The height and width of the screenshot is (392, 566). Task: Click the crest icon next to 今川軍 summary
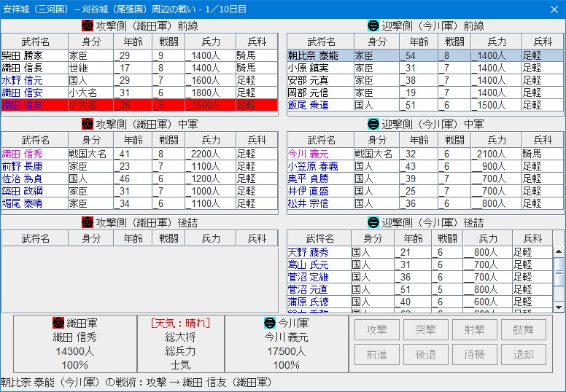[269, 323]
